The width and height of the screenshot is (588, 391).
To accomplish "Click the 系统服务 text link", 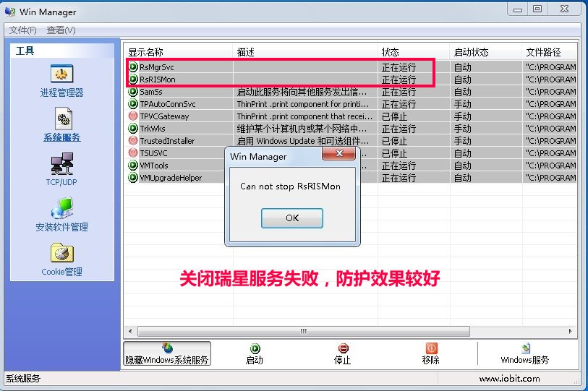I will [62, 137].
